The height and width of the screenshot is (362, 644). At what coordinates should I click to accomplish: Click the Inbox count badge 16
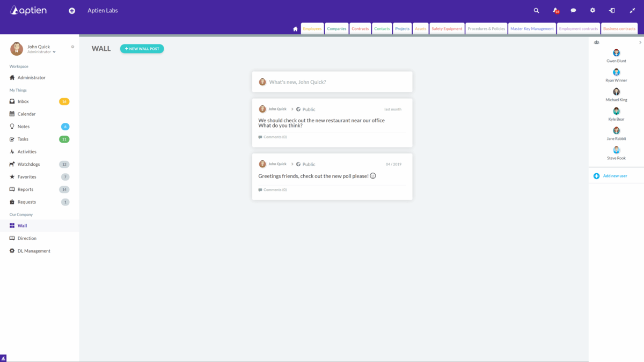click(64, 101)
